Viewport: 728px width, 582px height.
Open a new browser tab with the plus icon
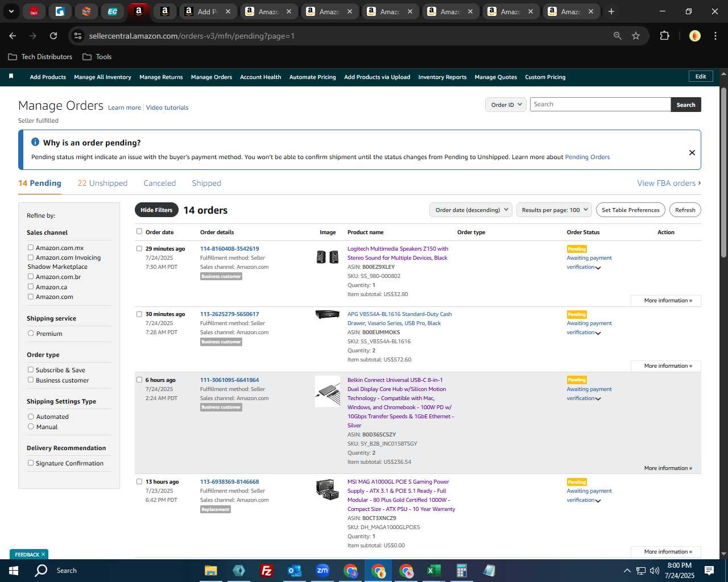tap(611, 11)
